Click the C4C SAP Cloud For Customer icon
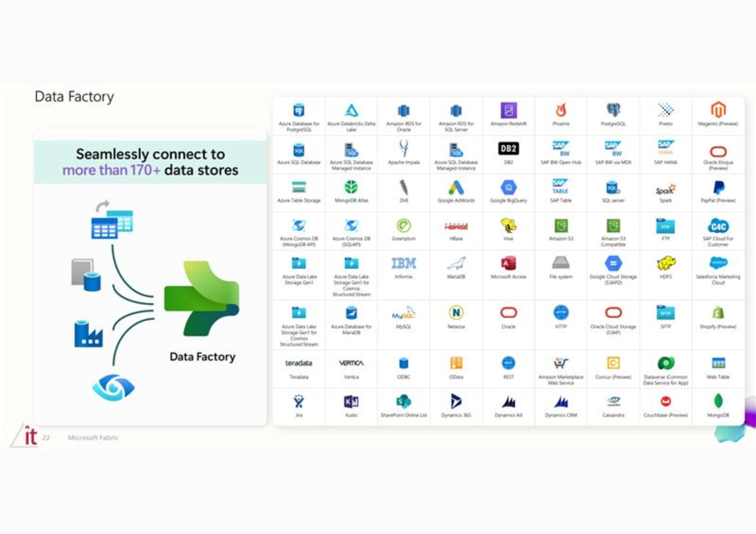This screenshot has width=756, height=534. [x=718, y=226]
